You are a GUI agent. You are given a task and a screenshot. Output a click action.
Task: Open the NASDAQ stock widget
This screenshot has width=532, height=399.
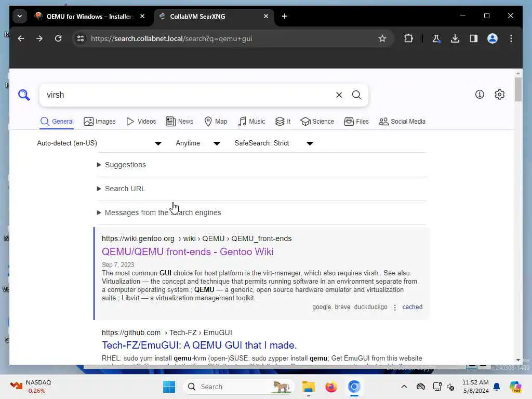[31, 387]
